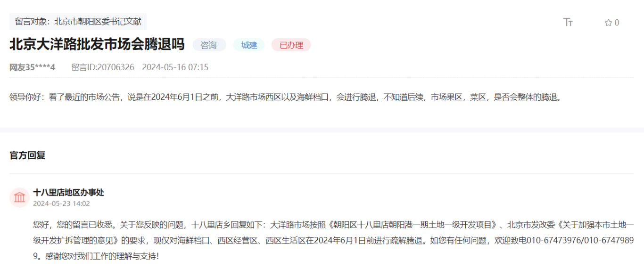The width and height of the screenshot is (644, 277).
Task: Click the post time 2024-05-16 07:15
Action: click(175, 67)
